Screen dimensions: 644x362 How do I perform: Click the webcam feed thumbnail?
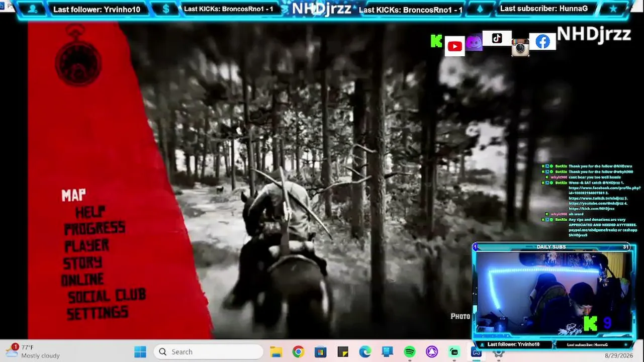(554, 293)
